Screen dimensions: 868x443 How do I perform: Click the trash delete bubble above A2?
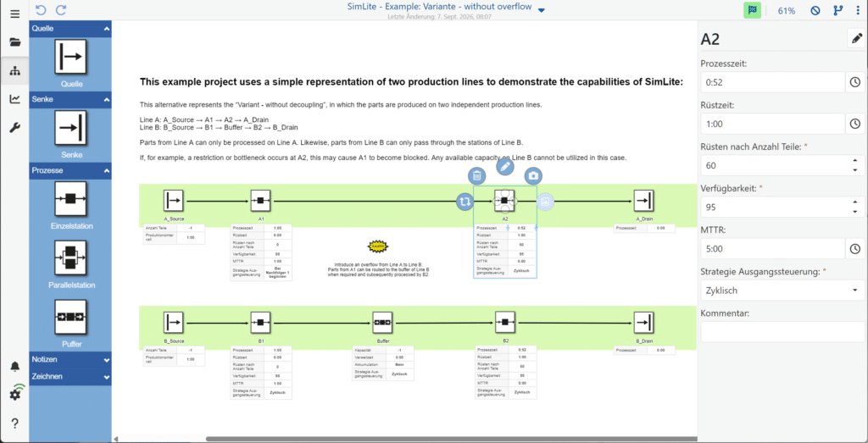point(476,176)
